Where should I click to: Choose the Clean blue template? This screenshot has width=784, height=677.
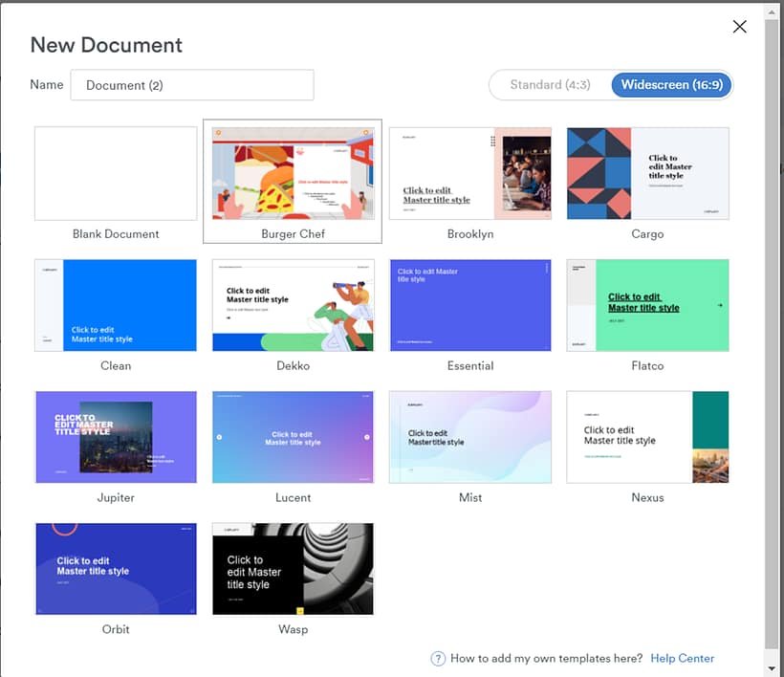pos(116,306)
